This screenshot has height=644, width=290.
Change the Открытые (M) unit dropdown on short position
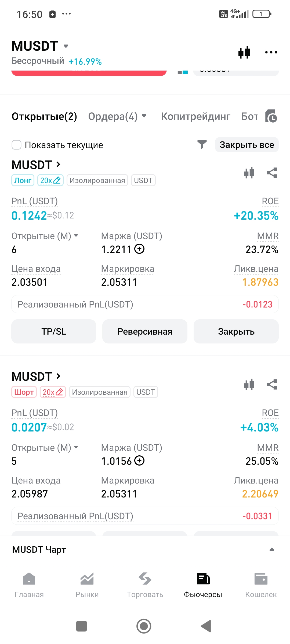coord(76,447)
